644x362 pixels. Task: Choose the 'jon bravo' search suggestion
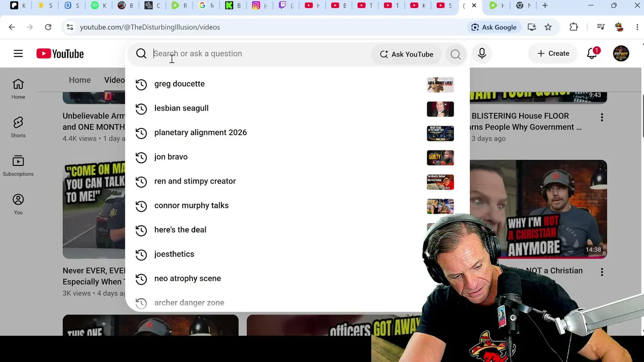pos(297,157)
